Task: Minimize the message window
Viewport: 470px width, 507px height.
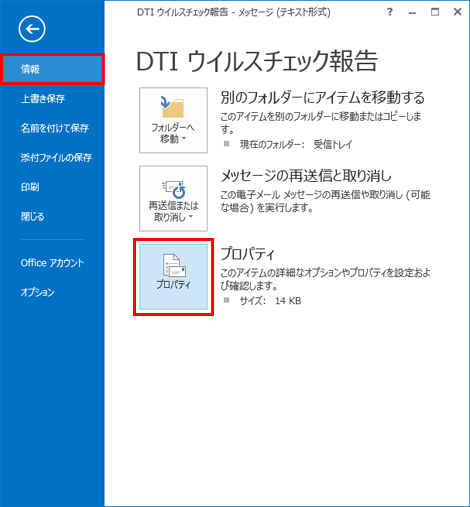Action: pos(413,12)
